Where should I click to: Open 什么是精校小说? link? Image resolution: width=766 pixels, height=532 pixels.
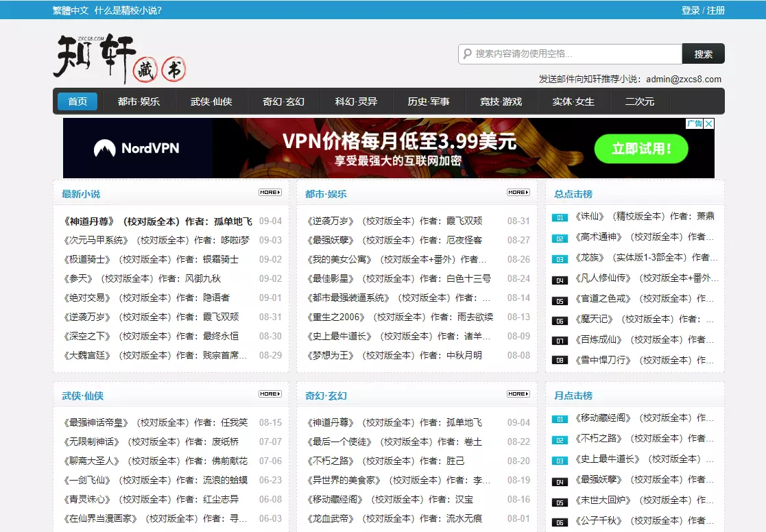[128, 10]
